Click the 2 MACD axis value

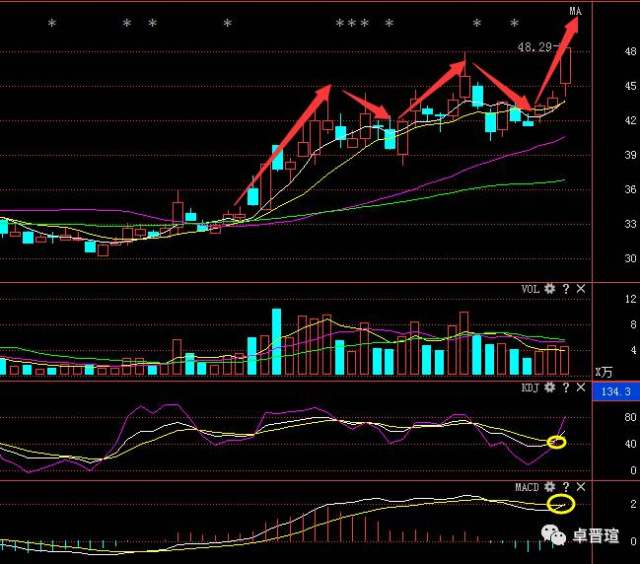tap(633, 504)
